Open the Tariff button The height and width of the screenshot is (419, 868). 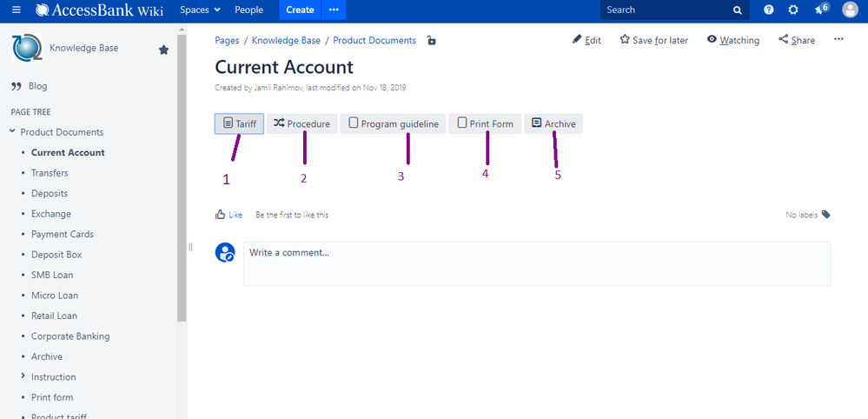pyautogui.click(x=239, y=124)
